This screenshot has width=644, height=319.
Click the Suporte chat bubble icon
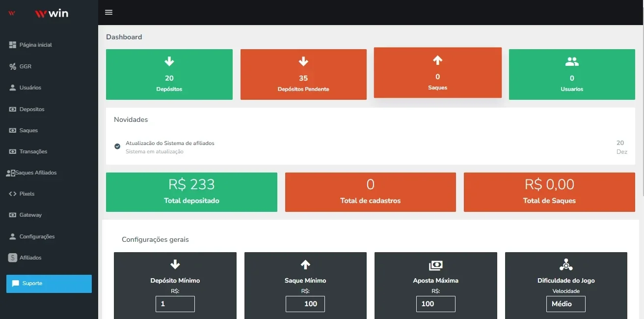click(16, 284)
